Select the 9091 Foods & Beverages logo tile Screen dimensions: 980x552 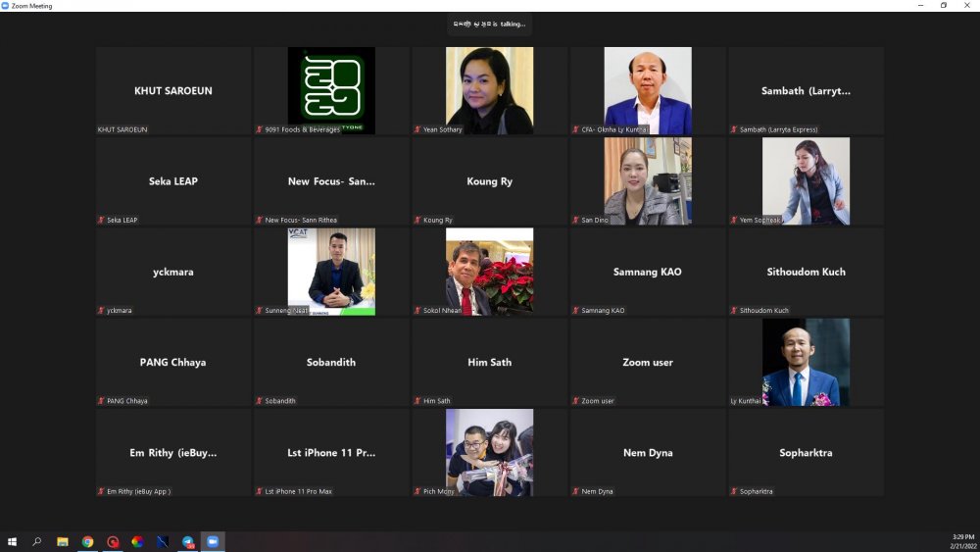331,90
